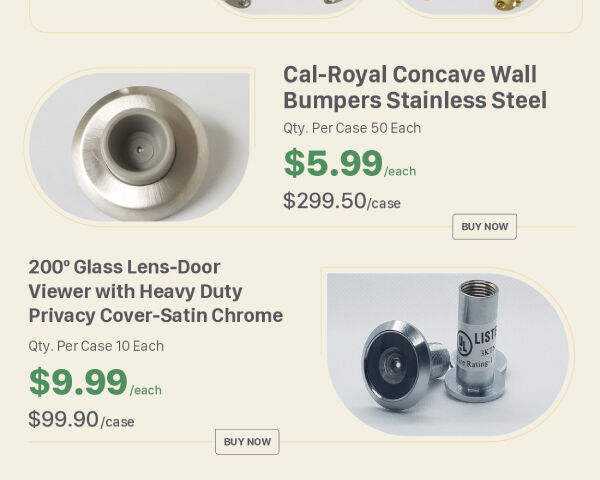Click 'Qty. Per Case 50 Each' text
This screenshot has width=600, height=480.
352,128
